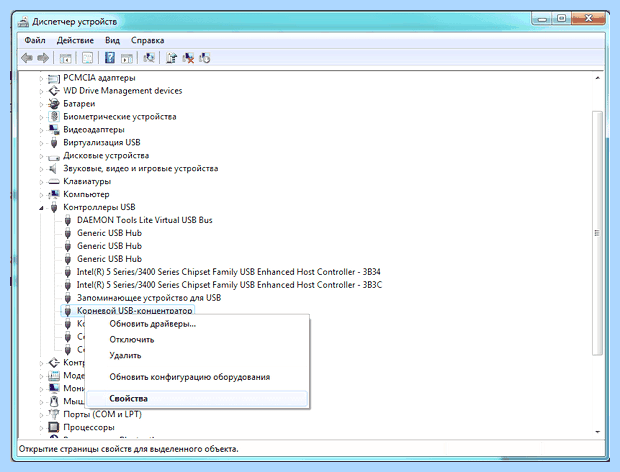
Task: Click the scan for hardware changes icon
Action: 149,58
